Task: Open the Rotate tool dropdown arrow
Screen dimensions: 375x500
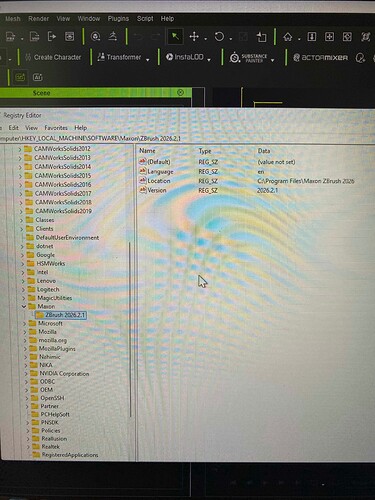Action: (231, 39)
